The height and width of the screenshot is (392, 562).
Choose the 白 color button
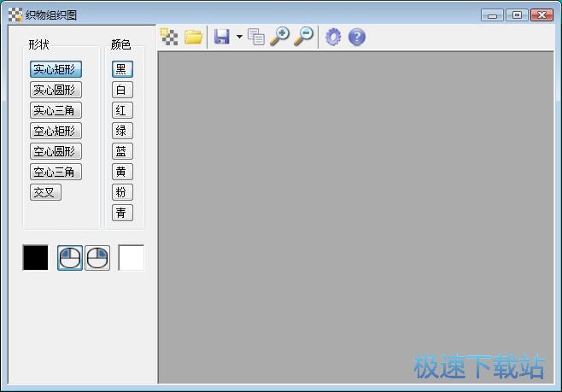tap(122, 90)
